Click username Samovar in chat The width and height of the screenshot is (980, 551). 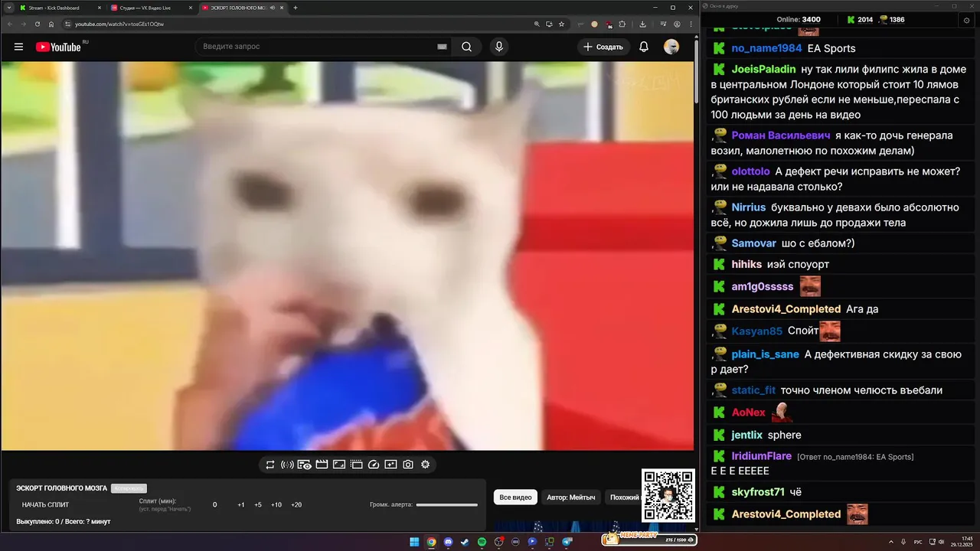click(754, 243)
